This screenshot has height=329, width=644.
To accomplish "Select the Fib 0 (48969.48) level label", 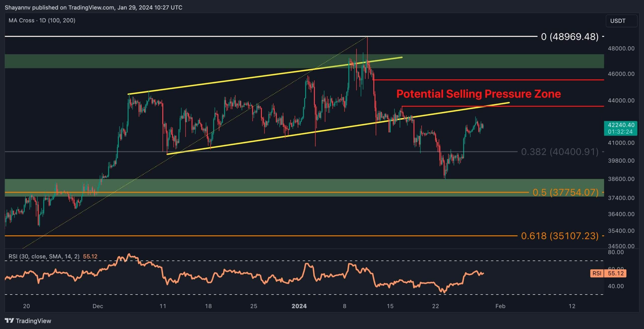I will (x=570, y=37).
